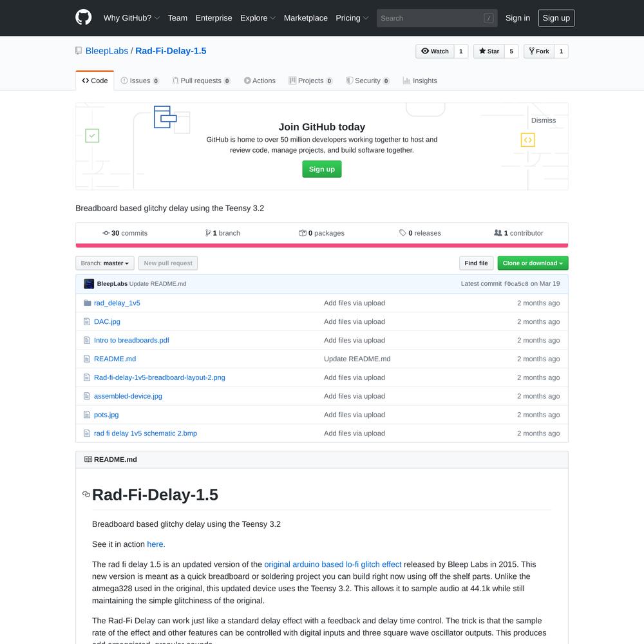View the 1 branch list
This screenshot has height=644, width=644.
click(x=223, y=233)
